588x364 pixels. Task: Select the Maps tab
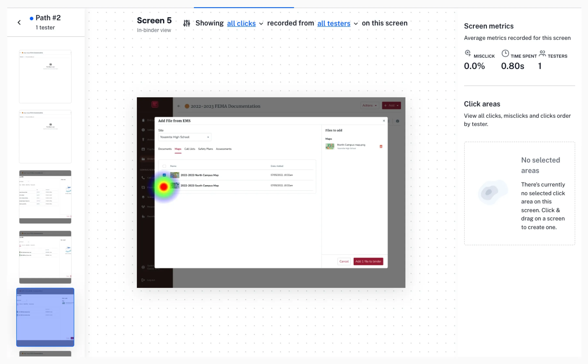click(x=178, y=149)
